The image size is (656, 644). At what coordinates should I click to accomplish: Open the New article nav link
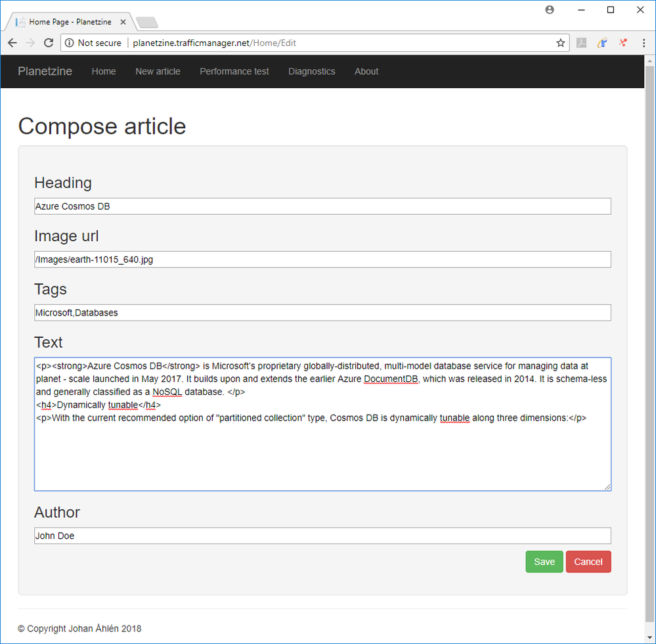click(158, 72)
